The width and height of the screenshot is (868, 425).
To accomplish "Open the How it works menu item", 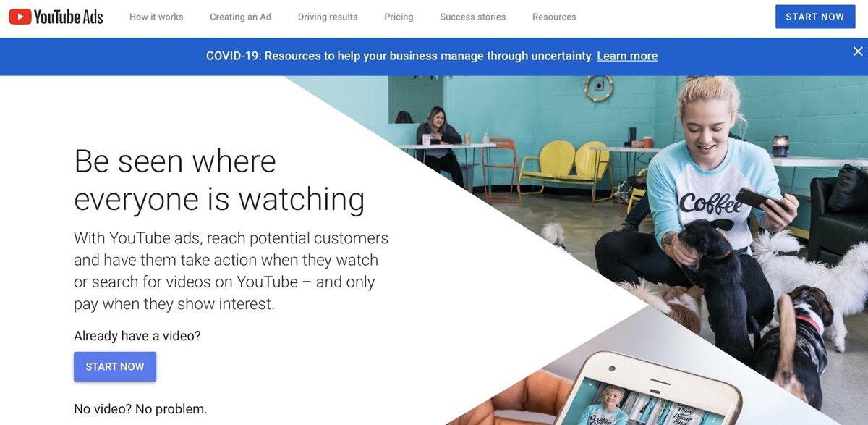I will point(156,17).
